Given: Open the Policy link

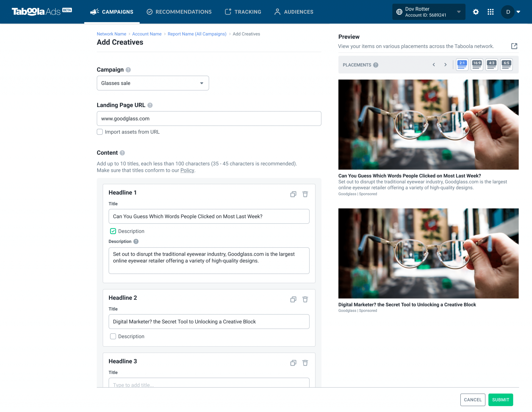Looking at the screenshot, I should pos(187,170).
